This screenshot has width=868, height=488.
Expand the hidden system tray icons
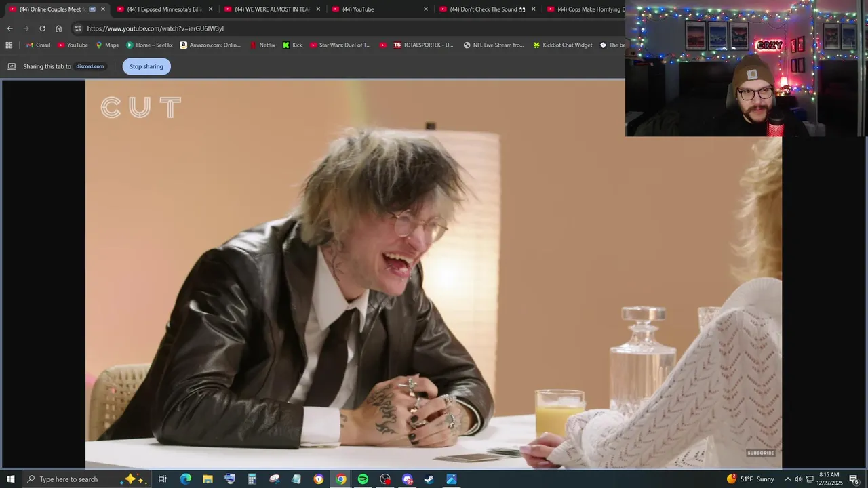[787, 479]
